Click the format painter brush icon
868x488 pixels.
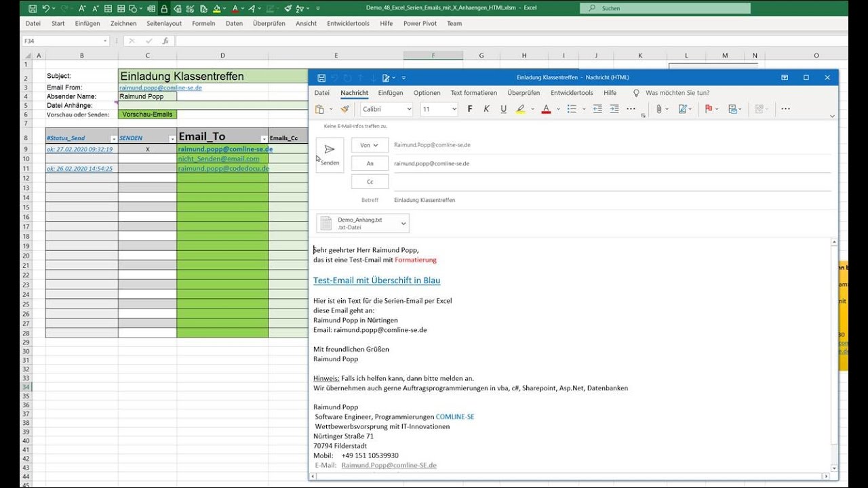tap(344, 109)
